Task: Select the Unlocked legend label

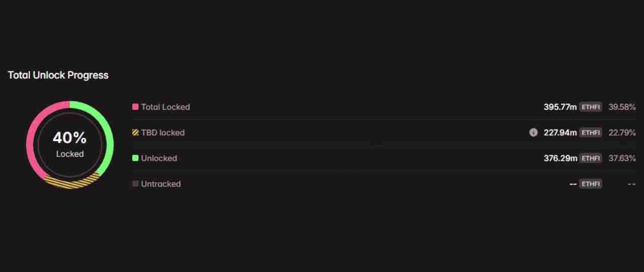Action: point(159,158)
